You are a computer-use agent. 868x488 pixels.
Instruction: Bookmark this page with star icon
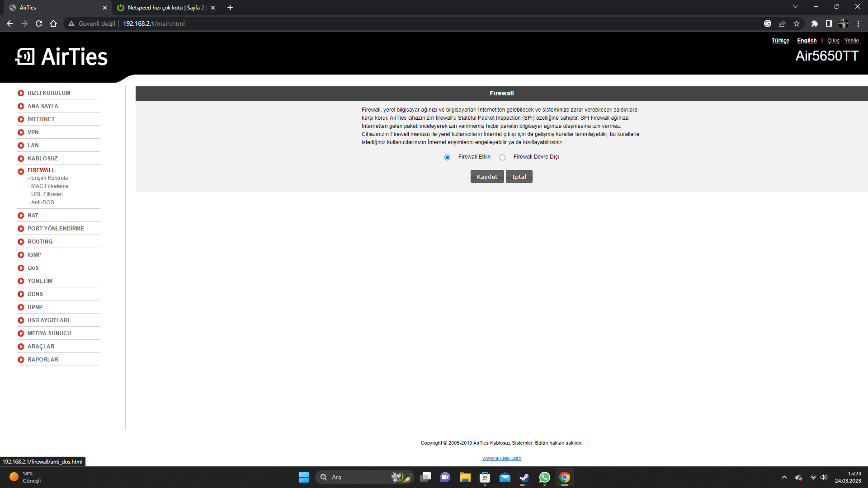[797, 23]
